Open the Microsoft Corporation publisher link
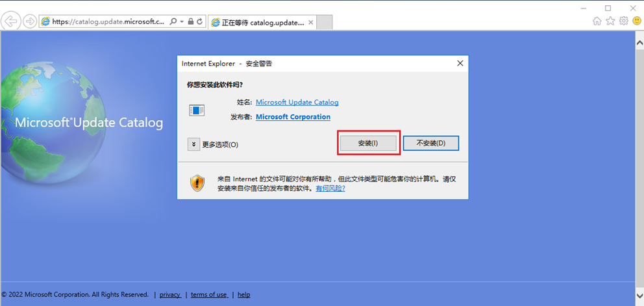Viewport: 644px width, 306px height. click(x=293, y=117)
